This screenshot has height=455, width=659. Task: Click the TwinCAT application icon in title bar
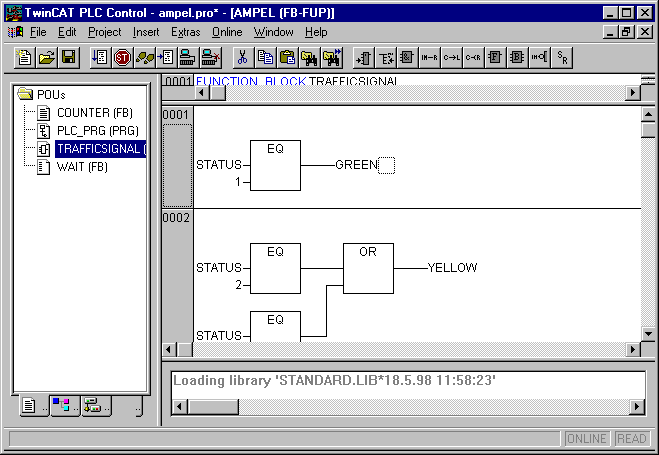coord(13,13)
